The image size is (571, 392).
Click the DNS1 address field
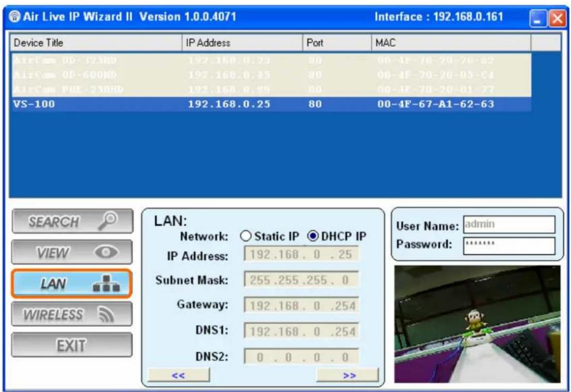[x=301, y=331]
